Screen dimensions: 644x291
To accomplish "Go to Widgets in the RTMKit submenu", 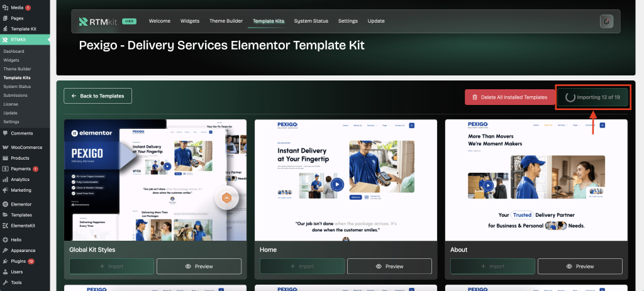I will pos(11,60).
